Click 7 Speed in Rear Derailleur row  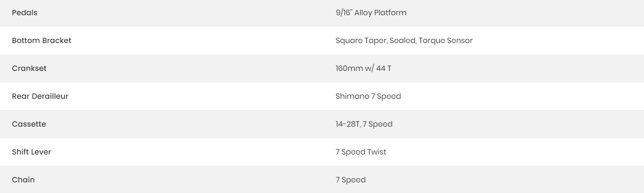(x=382, y=96)
